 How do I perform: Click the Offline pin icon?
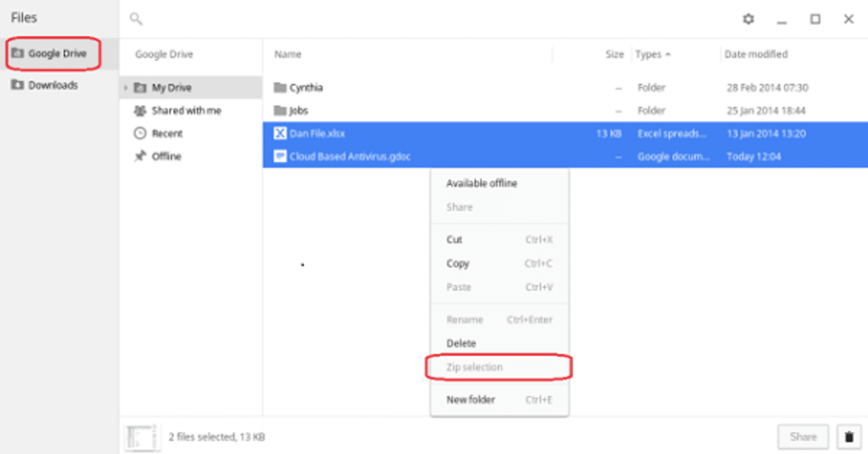140,157
